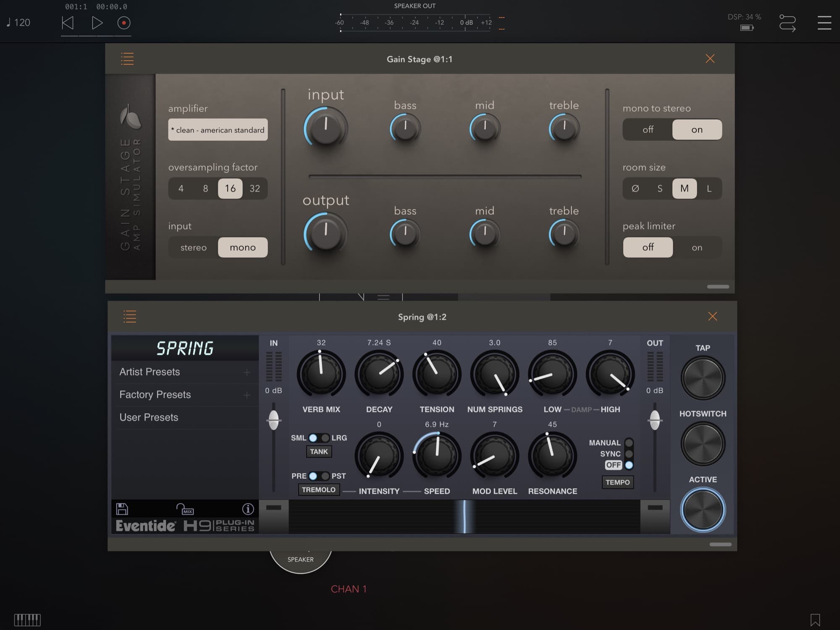
Task: Open the bookmarks icon bottom right
Action: click(x=815, y=619)
